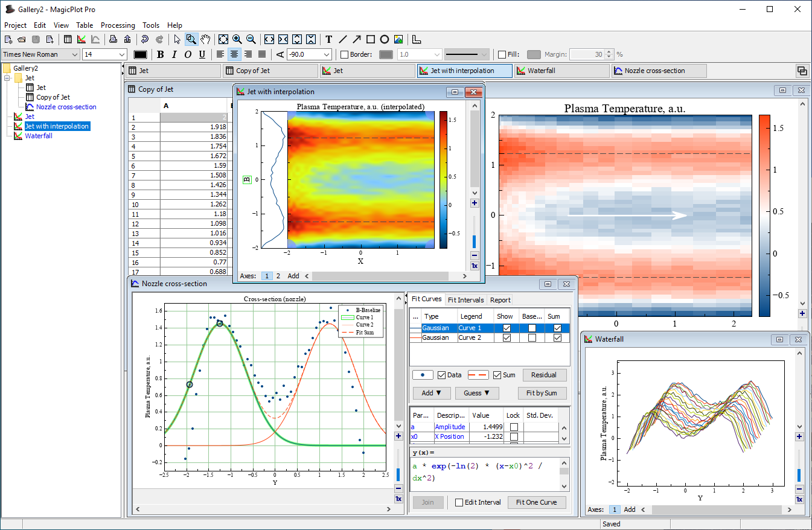Create a new project with toolbar icon
The width and height of the screenshot is (812, 530).
pyautogui.click(x=8, y=39)
